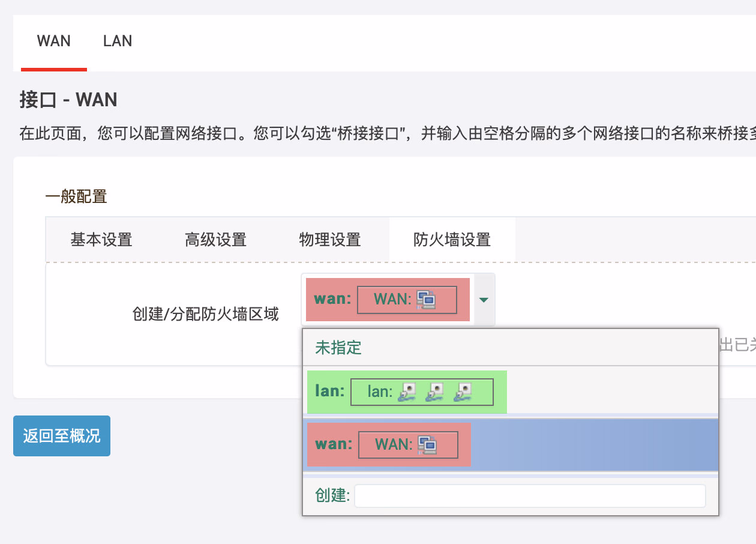Image resolution: width=756 pixels, height=544 pixels.
Task: Choose the '未指定' unspecified zone option
Action: point(338,348)
